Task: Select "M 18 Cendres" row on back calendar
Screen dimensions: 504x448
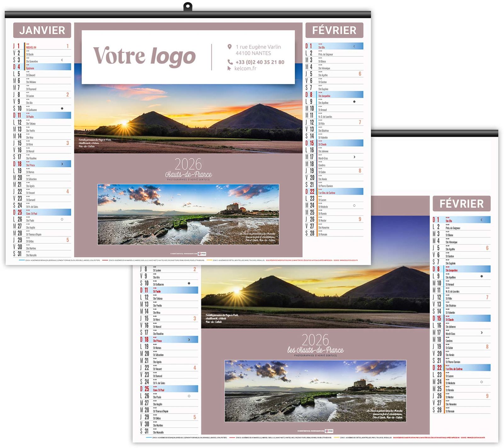Action: (461, 340)
